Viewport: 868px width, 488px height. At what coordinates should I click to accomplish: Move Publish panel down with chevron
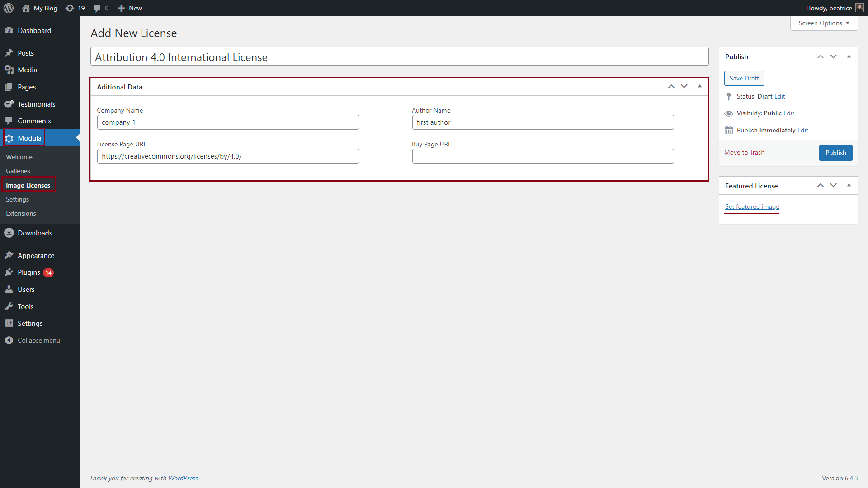(x=833, y=56)
